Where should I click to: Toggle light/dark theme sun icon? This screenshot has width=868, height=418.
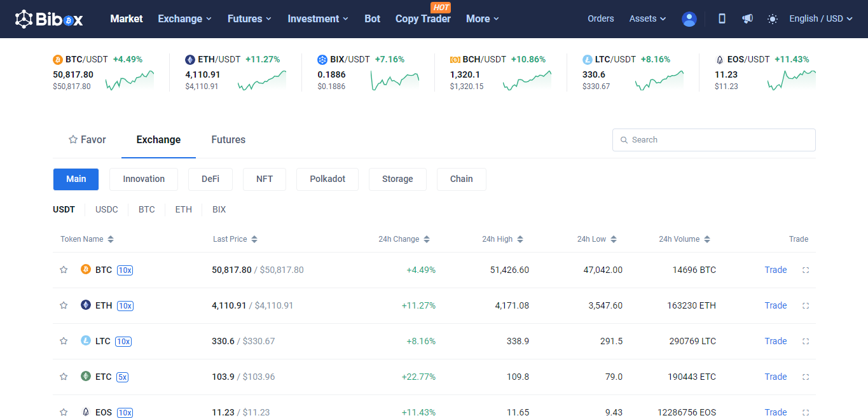coord(773,19)
